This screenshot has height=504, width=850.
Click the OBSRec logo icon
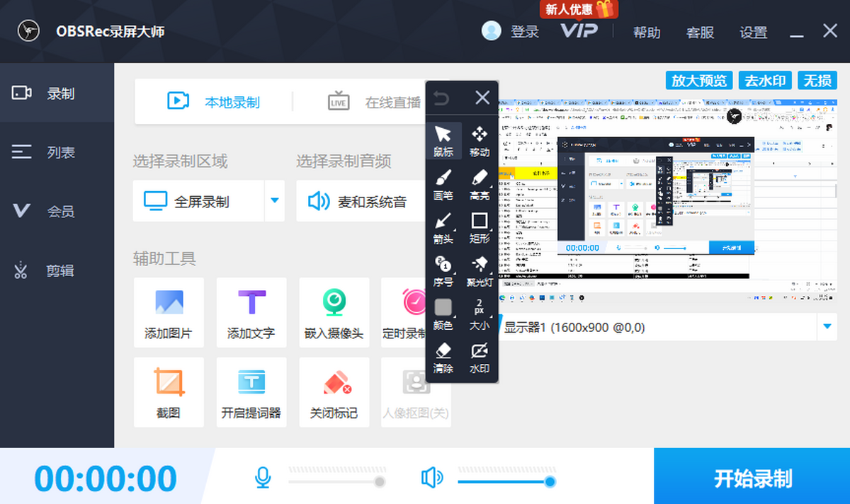coord(29,32)
